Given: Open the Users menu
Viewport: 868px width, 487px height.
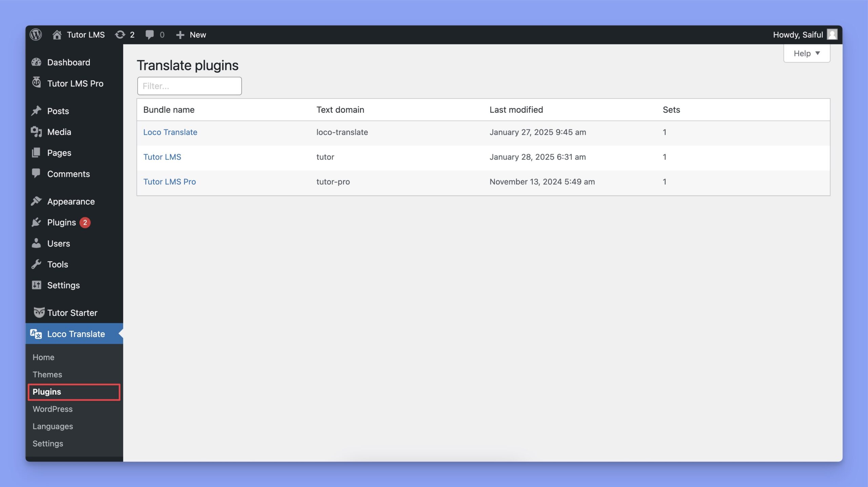Looking at the screenshot, I should click(x=59, y=243).
